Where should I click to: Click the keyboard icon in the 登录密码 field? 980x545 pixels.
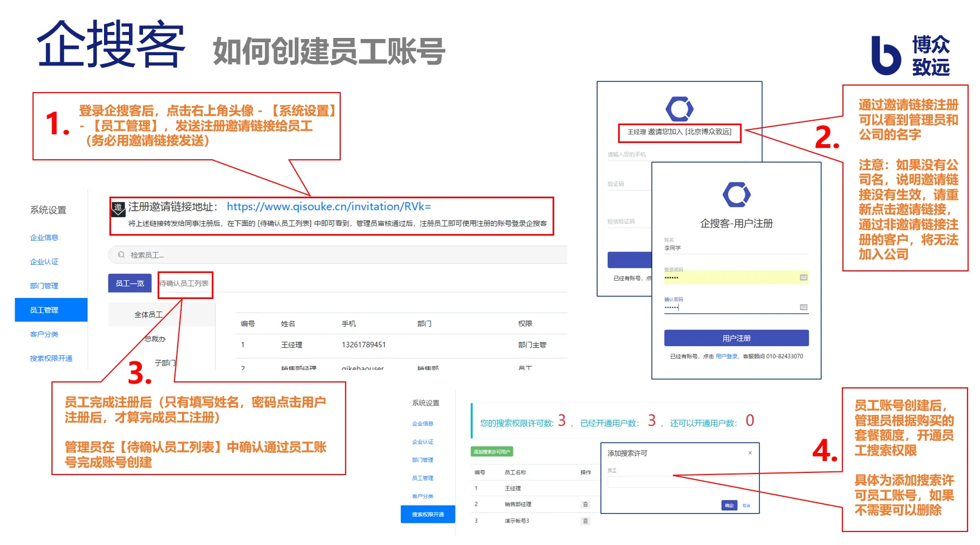pyautogui.click(x=803, y=277)
